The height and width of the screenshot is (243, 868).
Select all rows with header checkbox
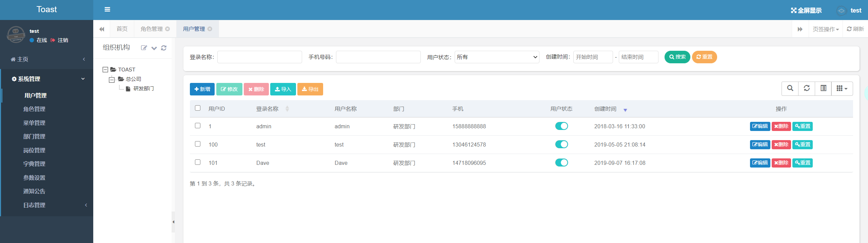pos(198,108)
